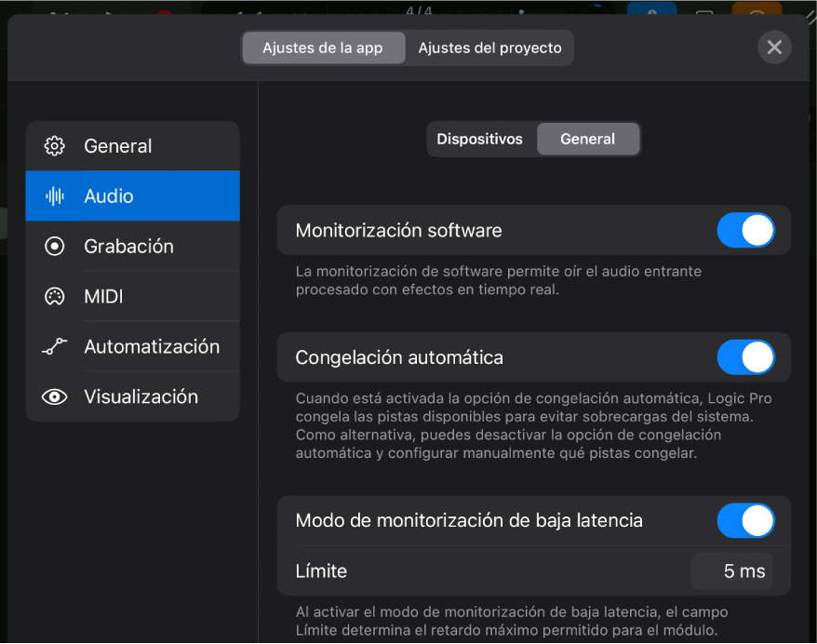Select the General segment in Audio settings
This screenshot has height=644, width=817.
point(587,140)
